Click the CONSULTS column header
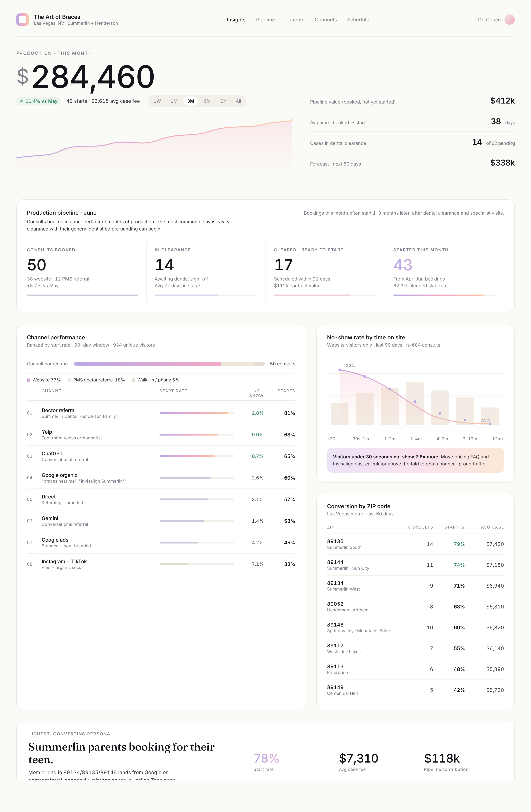This screenshot has height=812, width=531. 421,527
